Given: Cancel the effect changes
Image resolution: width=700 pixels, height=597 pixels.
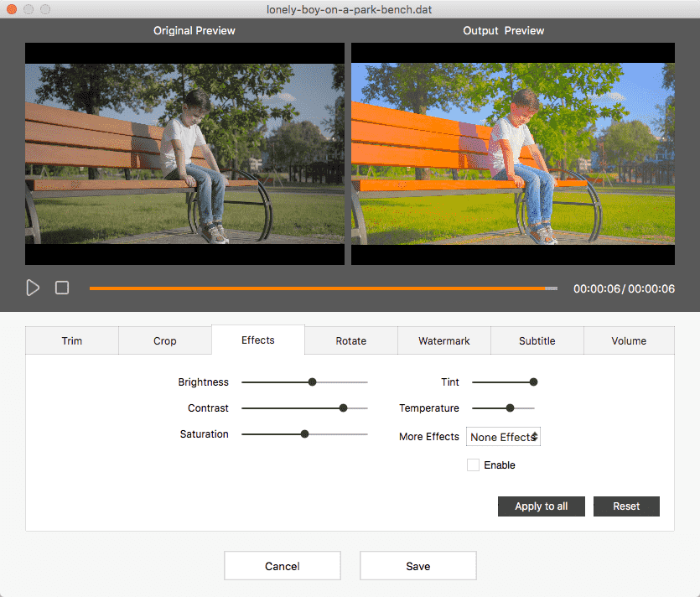Looking at the screenshot, I should point(282,565).
